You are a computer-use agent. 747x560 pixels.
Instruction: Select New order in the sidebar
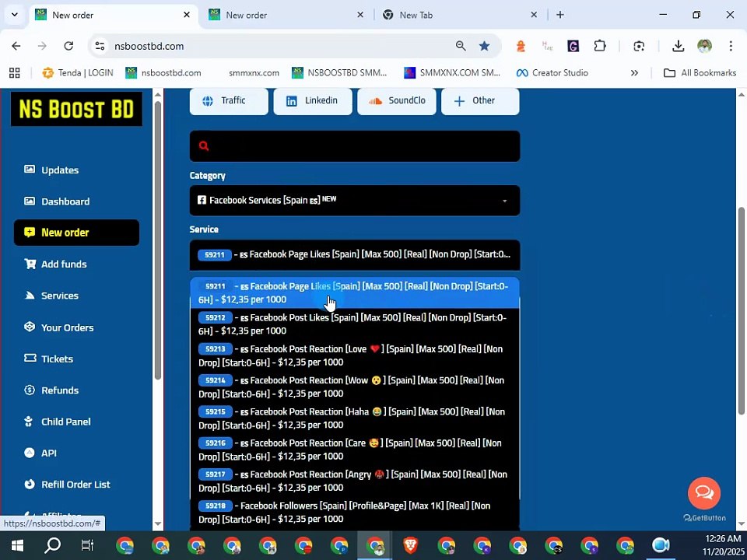pyautogui.click(x=77, y=233)
